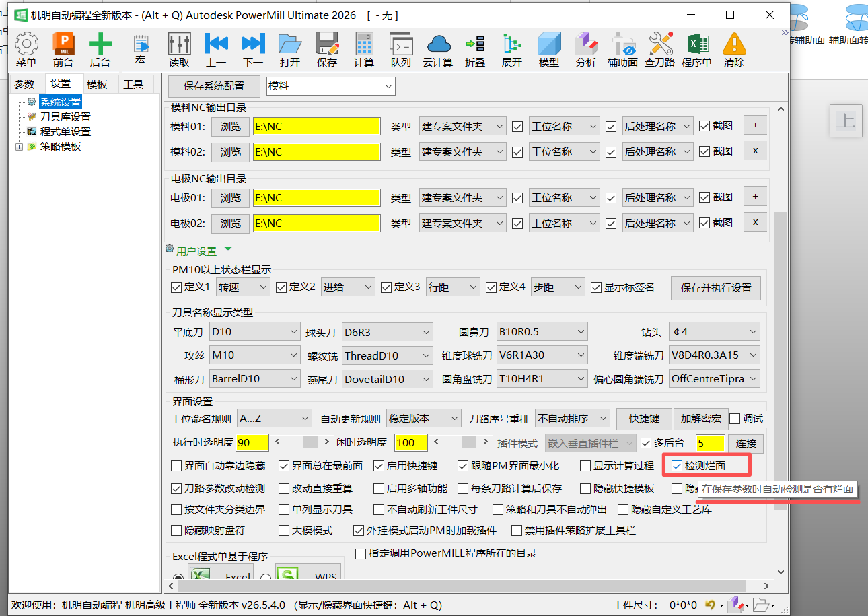
Task: Open the 攻丝 M10 dropdown
Action: [255, 355]
